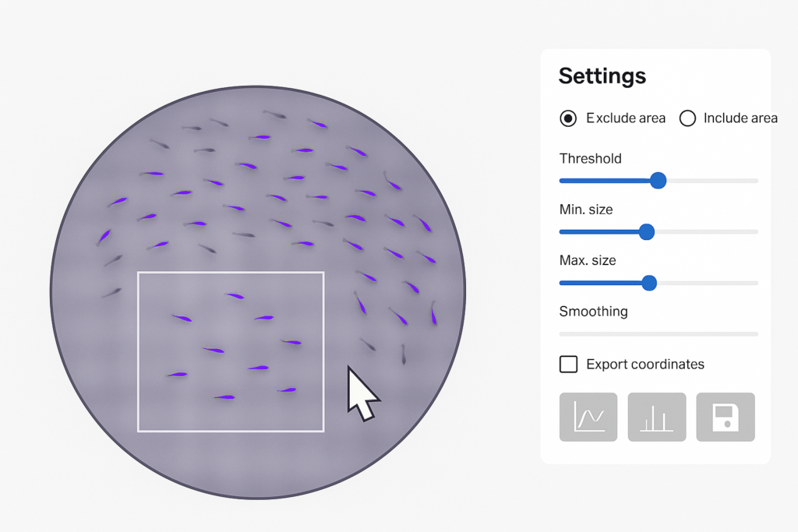
Task: Click the Export coordinates label text
Action: (x=645, y=364)
